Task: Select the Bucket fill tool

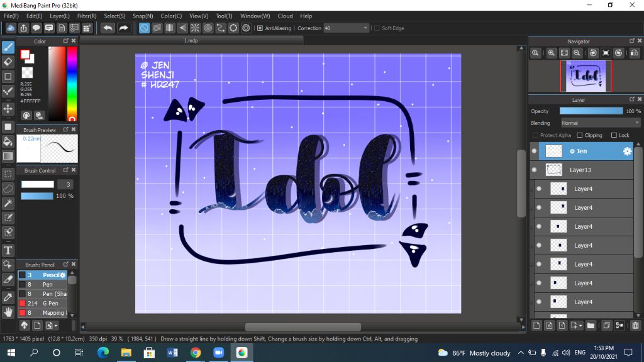Action: (x=8, y=141)
